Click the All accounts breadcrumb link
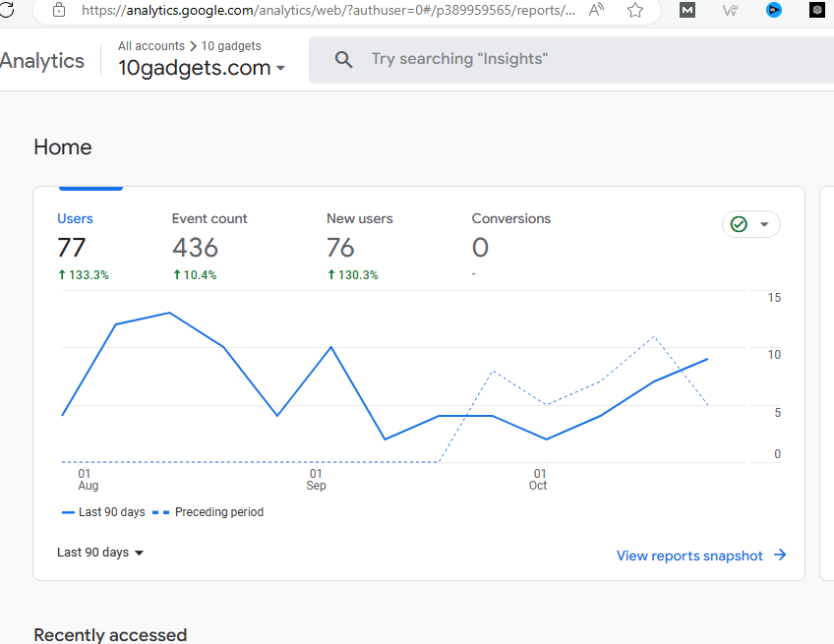Viewport: 834px width, 644px height. pyautogui.click(x=151, y=46)
